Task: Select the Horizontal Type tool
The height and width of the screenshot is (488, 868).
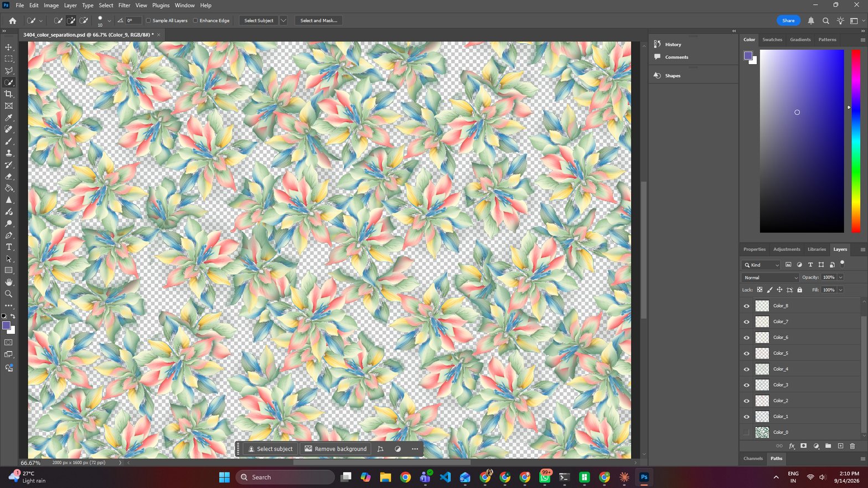Action: 9,247
